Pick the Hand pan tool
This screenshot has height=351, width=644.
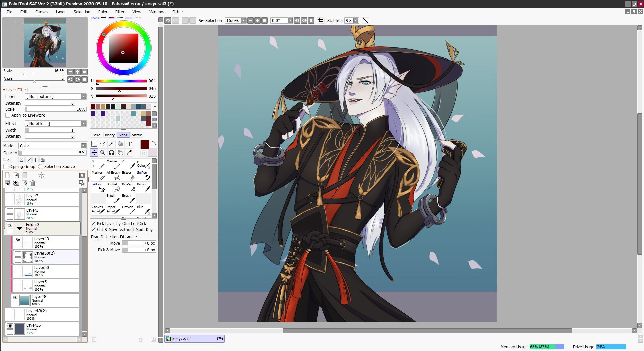pyautogui.click(x=120, y=153)
